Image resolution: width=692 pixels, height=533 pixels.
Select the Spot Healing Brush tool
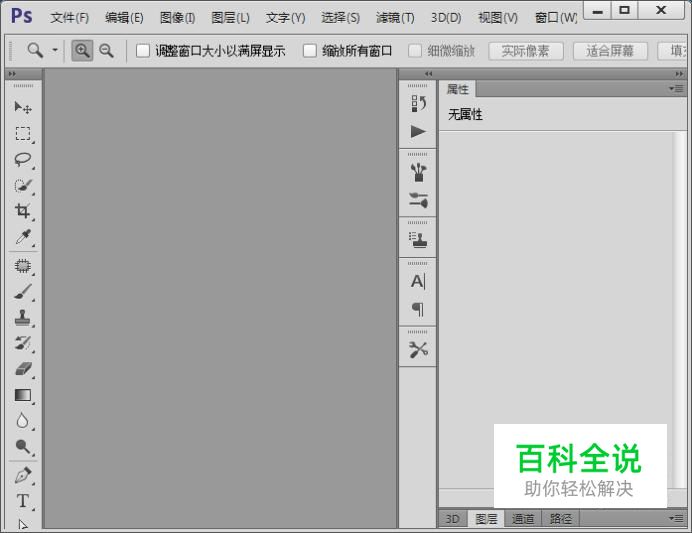(x=23, y=266)
